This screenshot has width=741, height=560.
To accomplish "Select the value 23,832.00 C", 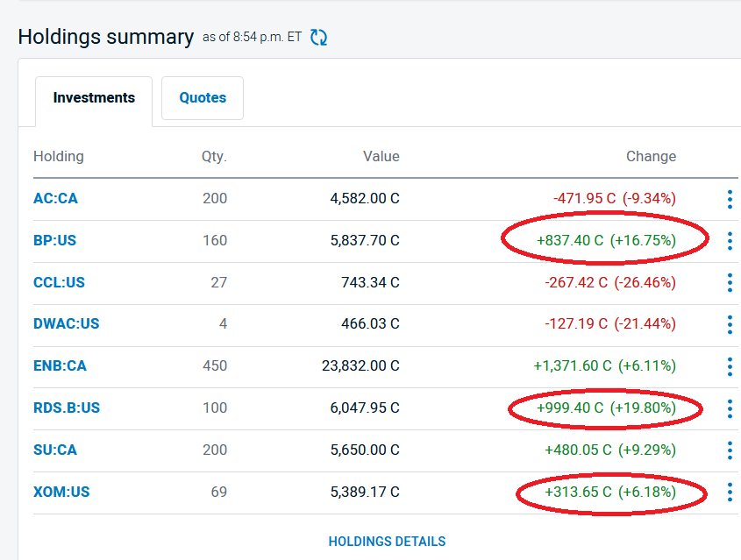I will click(x=360, y=366).
